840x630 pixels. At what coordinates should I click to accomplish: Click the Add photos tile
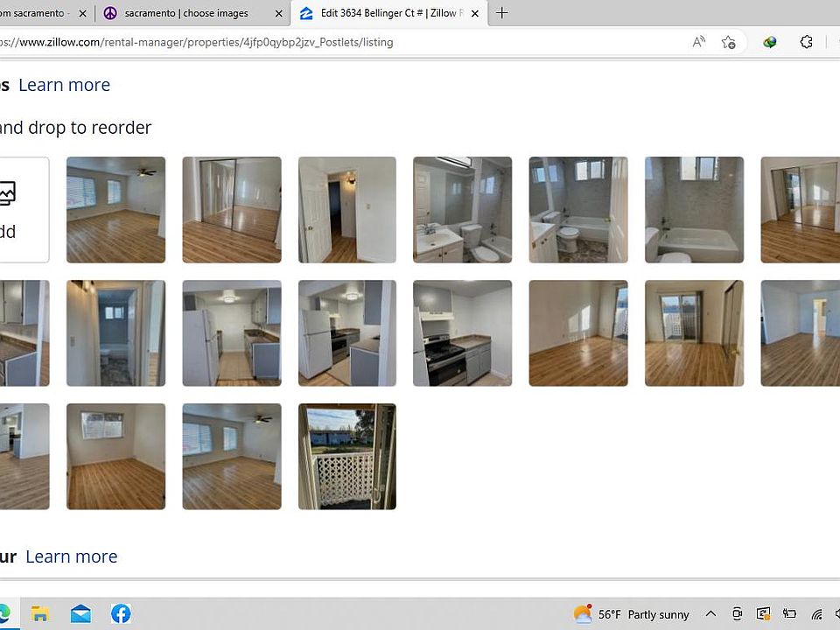24,210
